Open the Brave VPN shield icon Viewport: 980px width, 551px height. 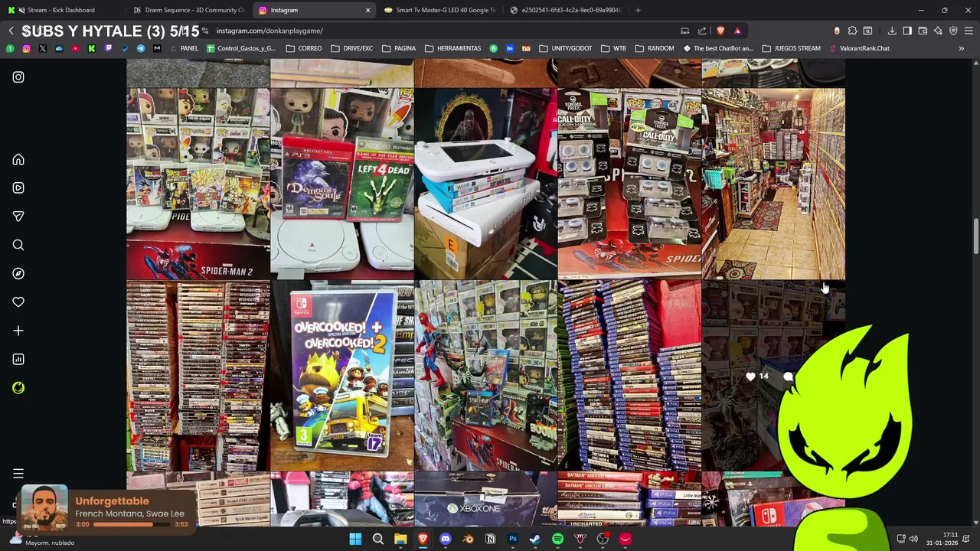(953, 31)
